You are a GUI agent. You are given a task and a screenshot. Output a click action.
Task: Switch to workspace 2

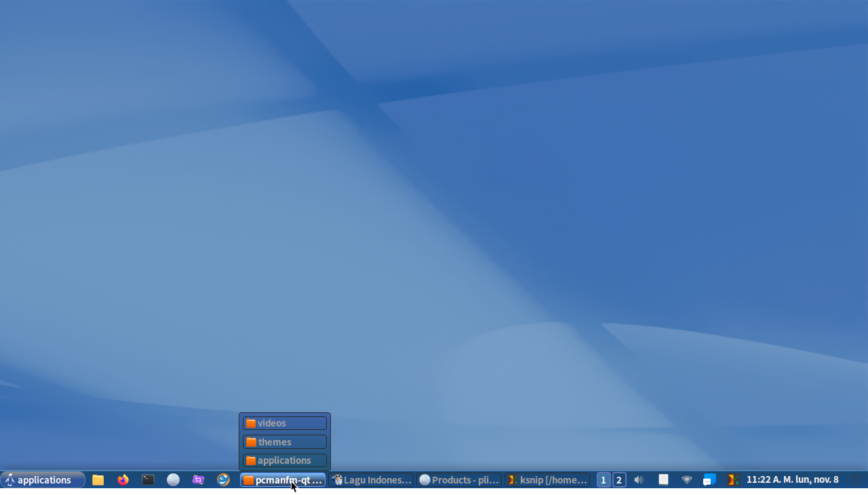point(619,480)
